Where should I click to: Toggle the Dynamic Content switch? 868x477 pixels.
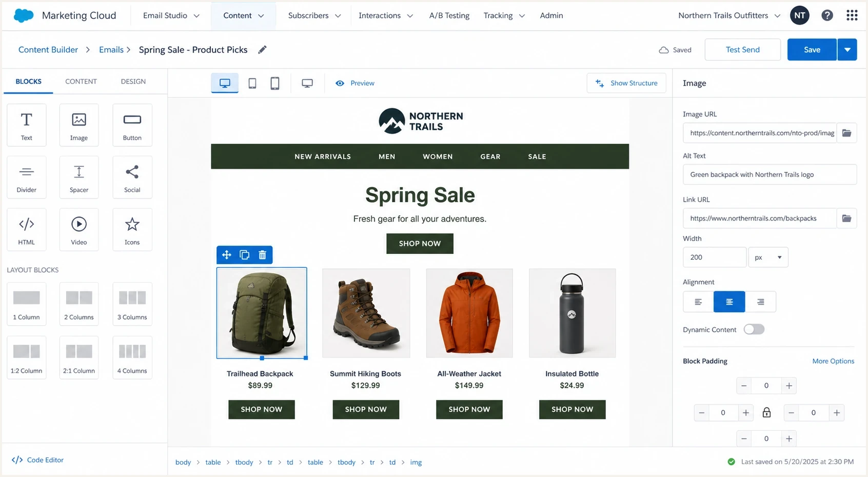[754, 329]
